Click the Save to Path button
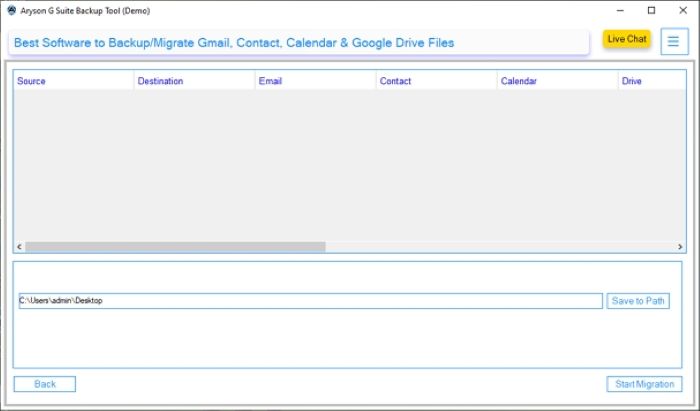 (638, 301)
